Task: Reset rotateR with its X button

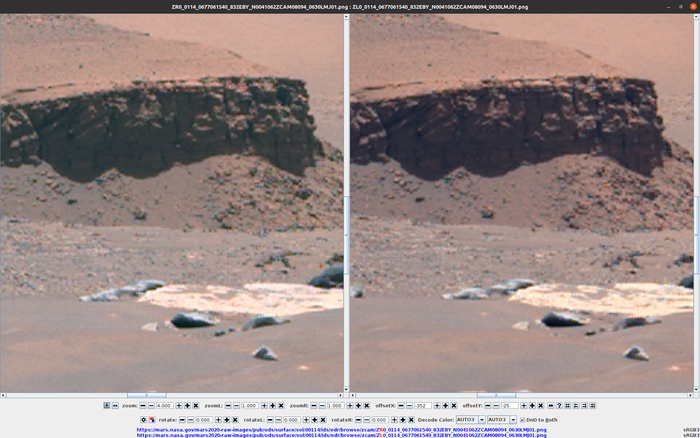Action: 411,420
